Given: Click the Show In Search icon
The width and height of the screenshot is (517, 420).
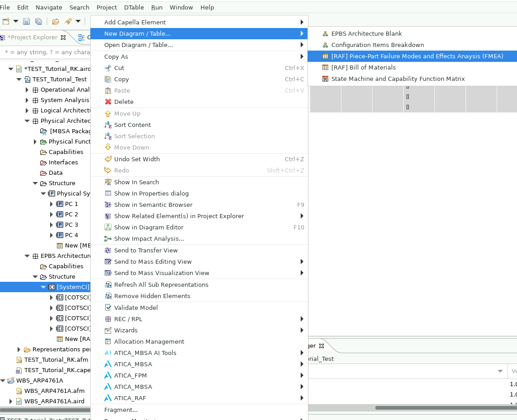Looking at the screenshot, I should [x=108, y=182].
